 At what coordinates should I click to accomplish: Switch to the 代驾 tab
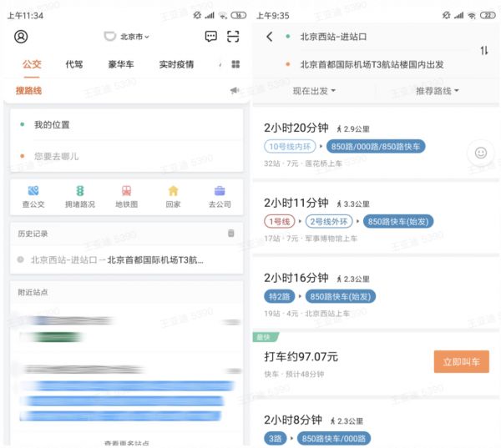pos(74,64)
